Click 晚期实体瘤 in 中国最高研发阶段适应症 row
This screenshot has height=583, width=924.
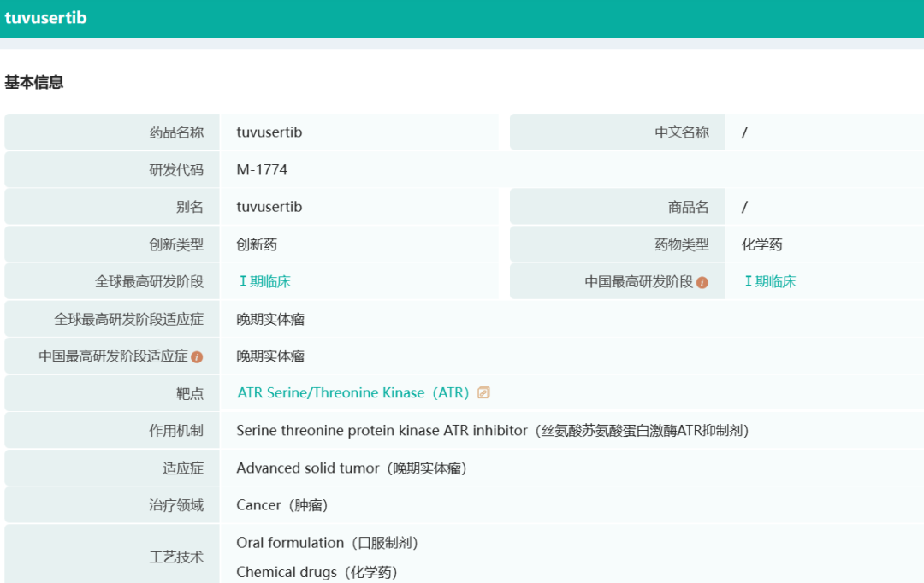click(270, 356)
